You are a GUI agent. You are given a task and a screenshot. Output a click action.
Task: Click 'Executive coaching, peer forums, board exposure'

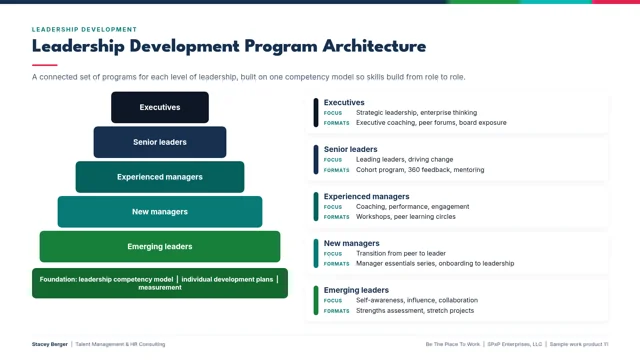(x=431, y=122)
